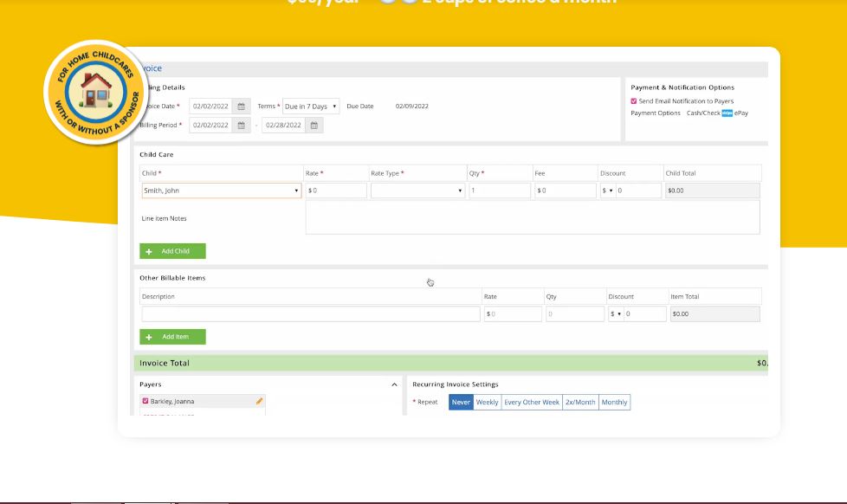Select the Monthly repeat option
This screenshot has height=504, width=847.
pos(614,403)
